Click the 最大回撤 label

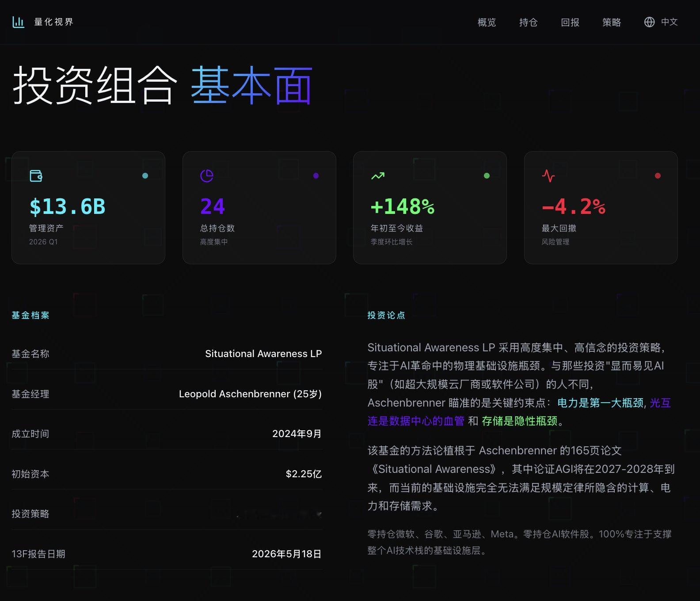click(x=559, y=228)
